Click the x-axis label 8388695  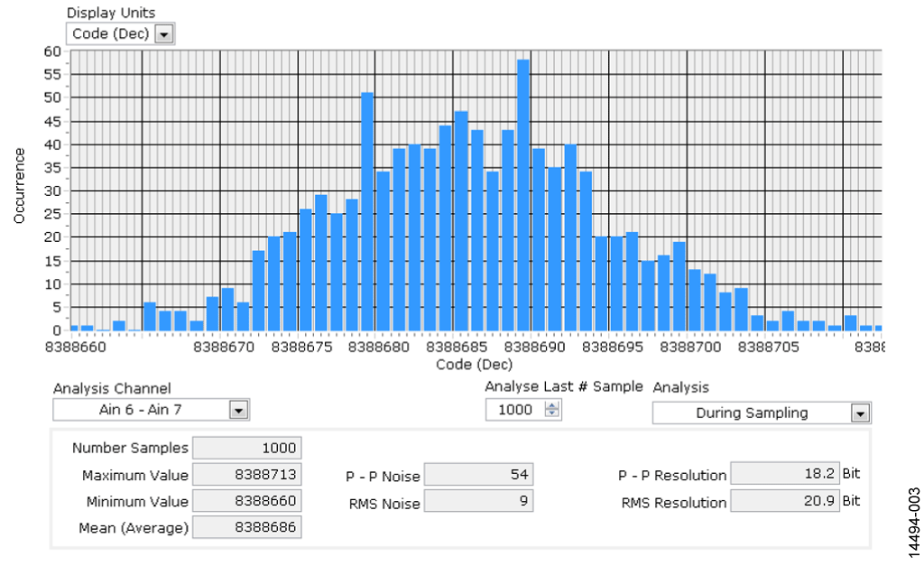613,348
